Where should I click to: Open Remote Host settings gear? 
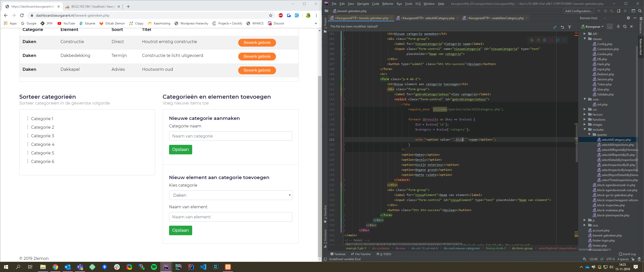click(628, 18)
